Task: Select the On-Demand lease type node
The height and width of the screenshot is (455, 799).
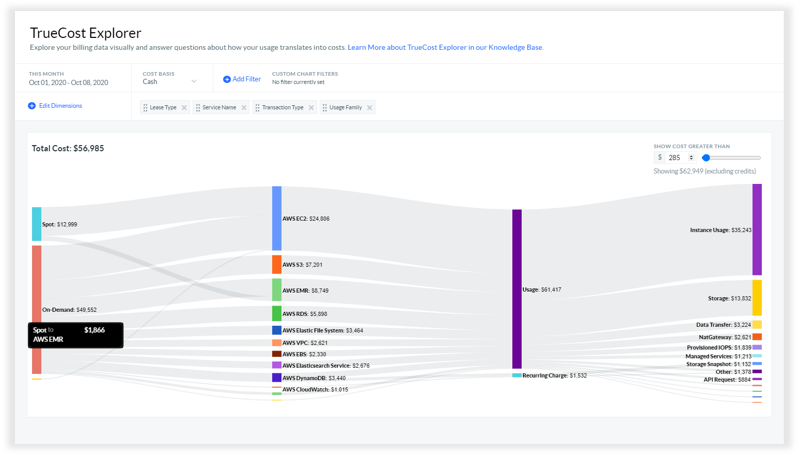Action: 37,310
